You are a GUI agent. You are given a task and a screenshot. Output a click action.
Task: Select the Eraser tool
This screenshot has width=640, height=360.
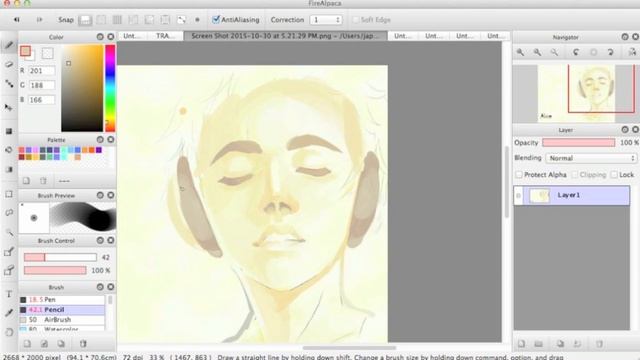click(9, 64)
